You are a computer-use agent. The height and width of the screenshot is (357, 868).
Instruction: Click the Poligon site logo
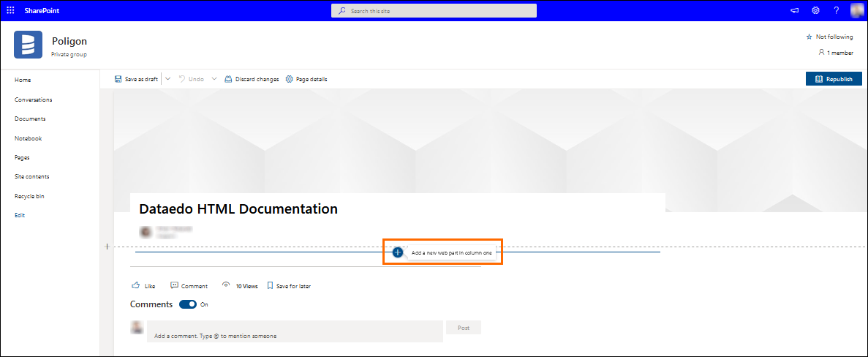[x=28, y=45]
